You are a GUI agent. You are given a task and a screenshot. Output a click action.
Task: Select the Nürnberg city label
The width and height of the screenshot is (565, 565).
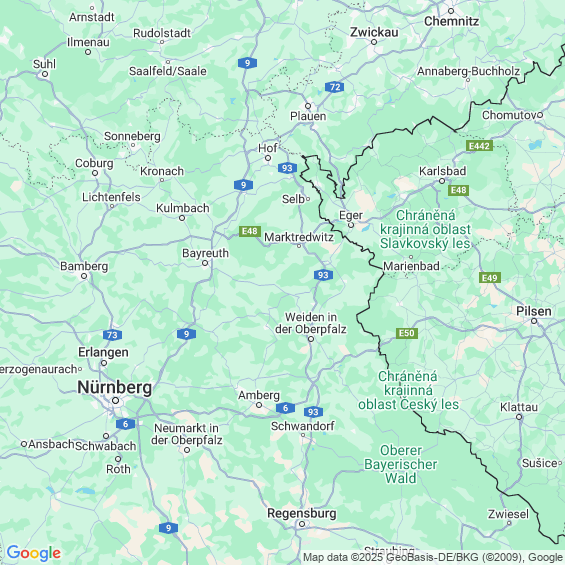pos(115,388)
